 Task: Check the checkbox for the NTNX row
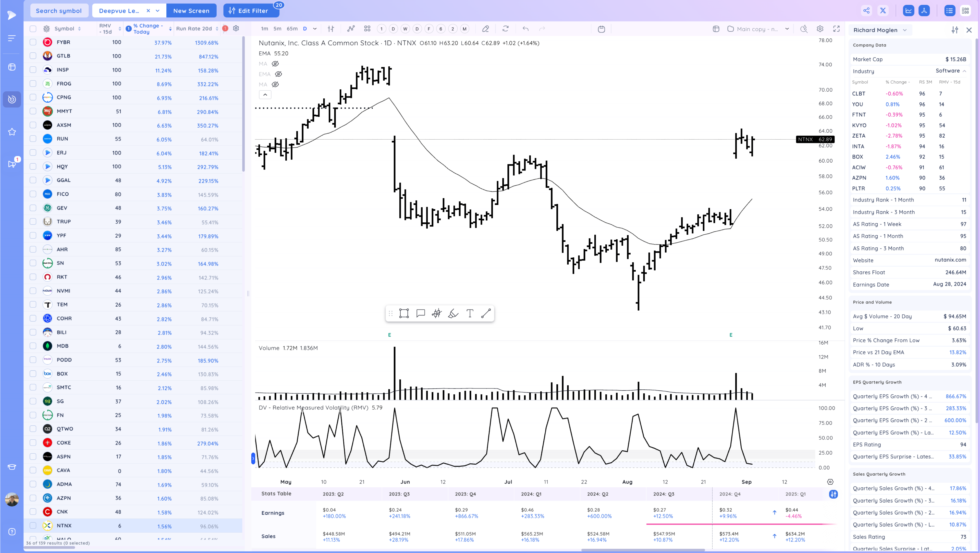[33, 526]
